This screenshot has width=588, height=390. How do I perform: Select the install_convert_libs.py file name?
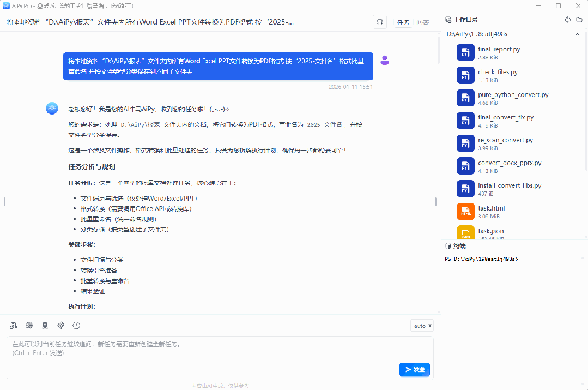[510, 185]
